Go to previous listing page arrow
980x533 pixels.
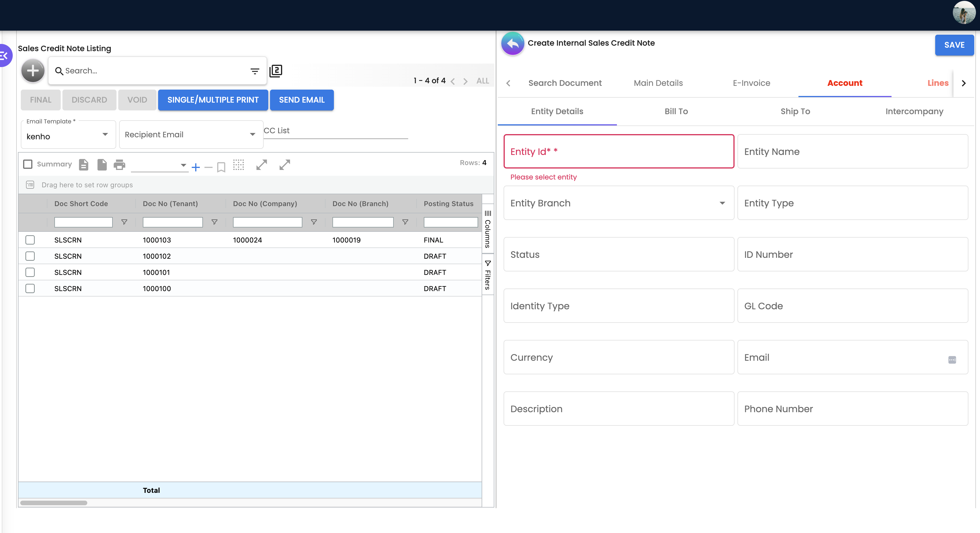coord(453,81)
